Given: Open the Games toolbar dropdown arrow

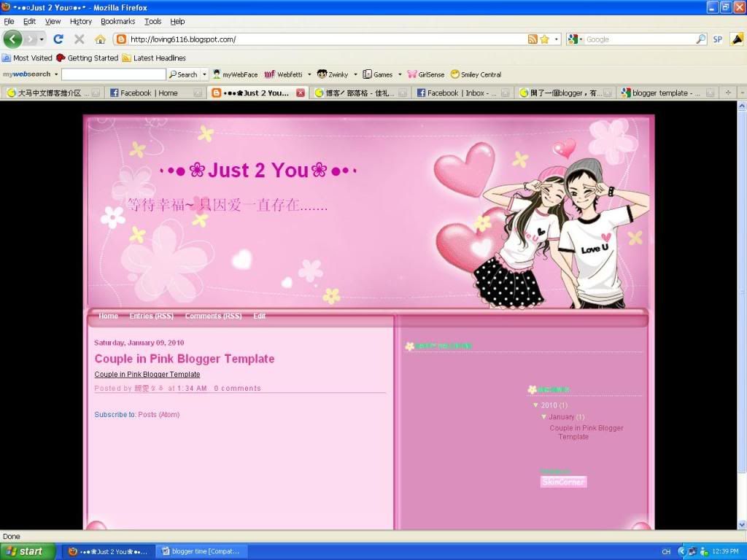Looking at the screenshot, I should point(400,74).
